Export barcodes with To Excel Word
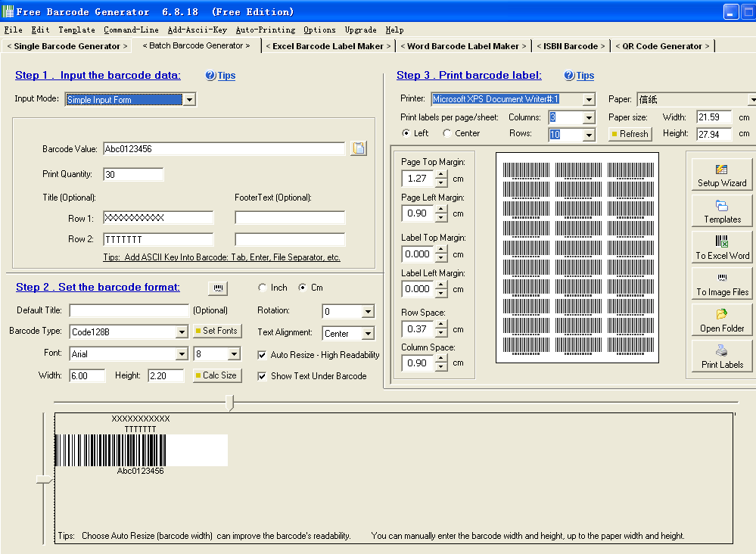Image resolution: width=756 pixels, height=554 pixels. pos(722,247)
